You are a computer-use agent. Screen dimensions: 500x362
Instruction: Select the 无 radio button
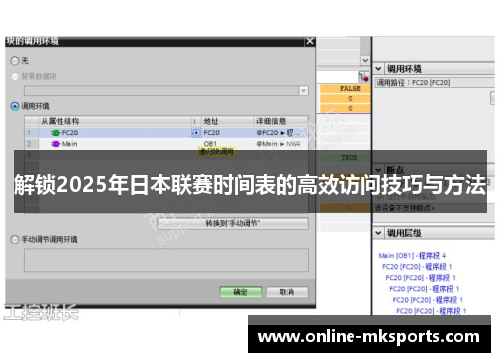(15, 61)
